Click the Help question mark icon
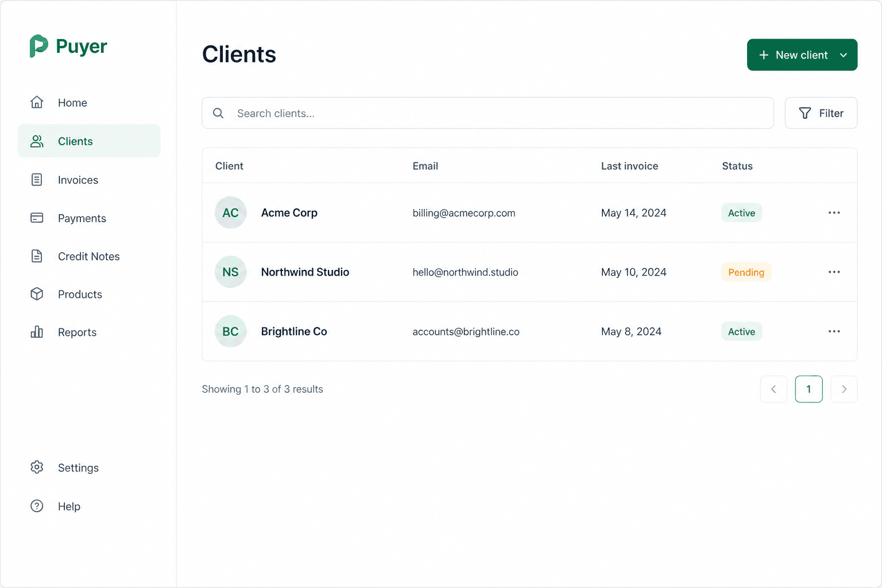Image resolution: width=882 pixels, height=588 pixels. coord(37,506)
